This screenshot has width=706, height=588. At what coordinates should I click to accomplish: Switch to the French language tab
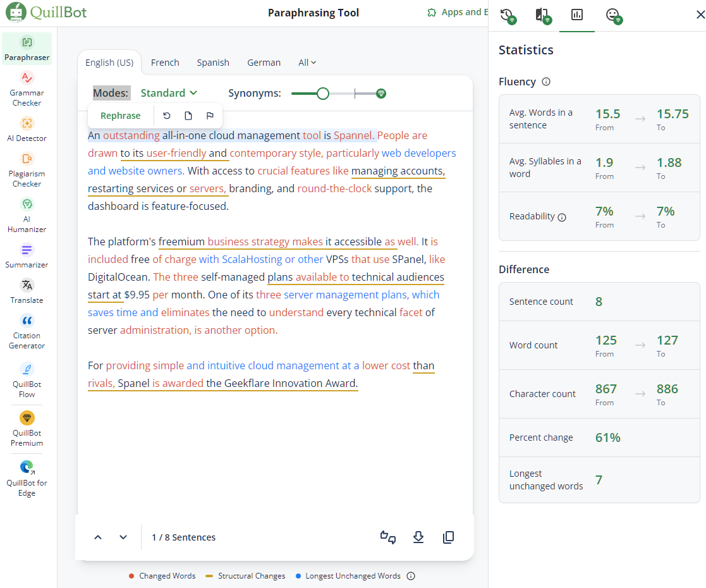click(165, 63)
